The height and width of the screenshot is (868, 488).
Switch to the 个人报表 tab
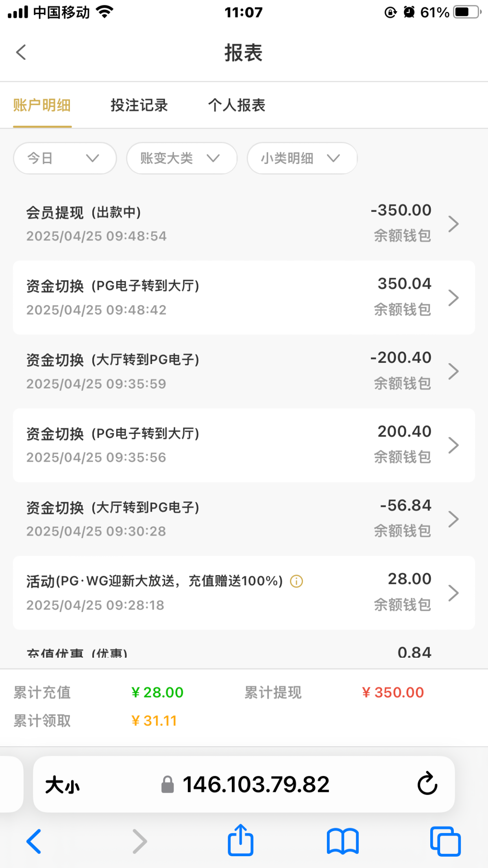click(x=237, y=105)
